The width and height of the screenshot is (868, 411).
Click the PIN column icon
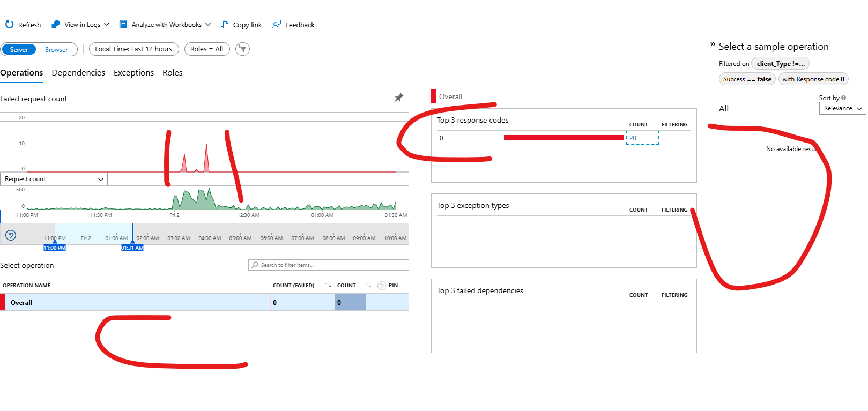coord(382,286)
